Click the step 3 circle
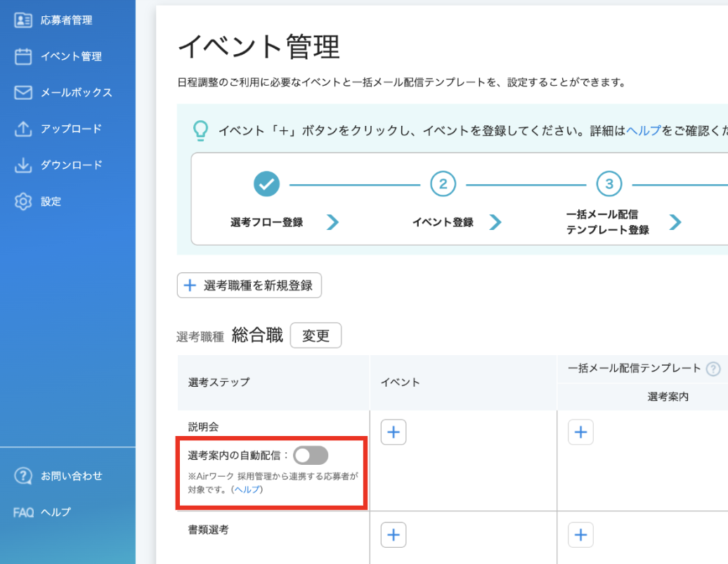This screenshot has height=564, width=728. 609,184
